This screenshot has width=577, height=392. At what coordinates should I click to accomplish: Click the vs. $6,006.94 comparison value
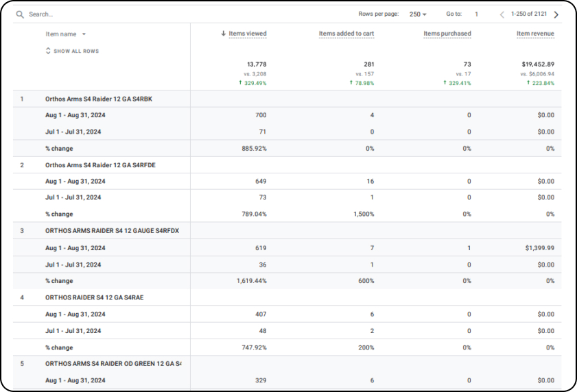[537, 74]
